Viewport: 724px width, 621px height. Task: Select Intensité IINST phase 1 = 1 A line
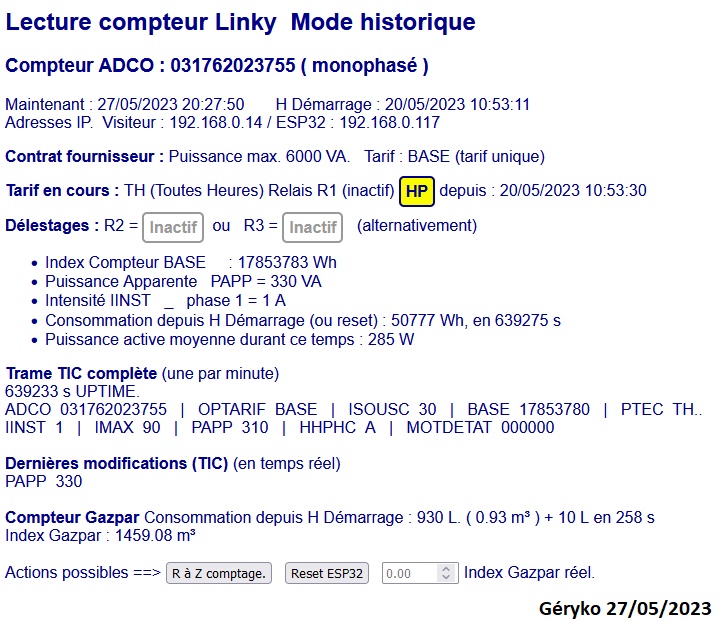point(165,300)
